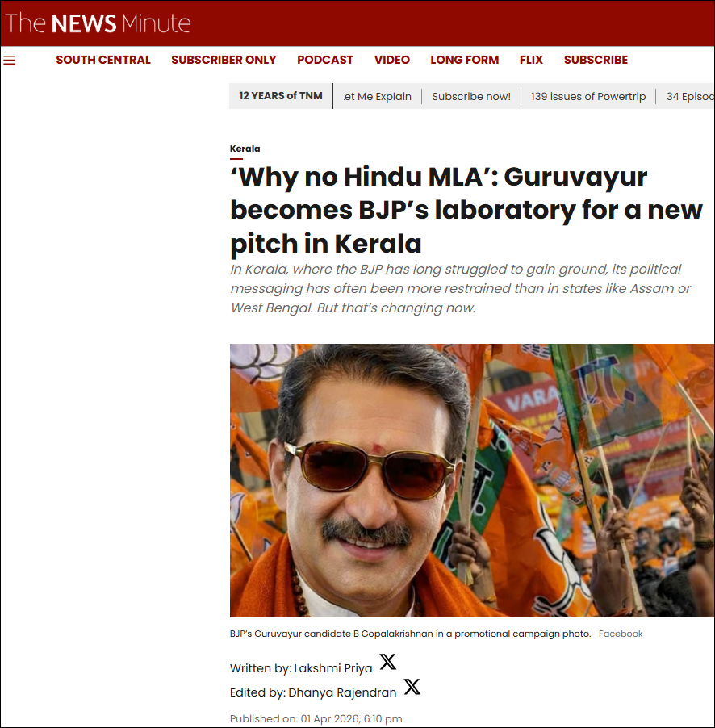Open the campaign photo of B Gopalakrishnan
Screen dimensions: 715x728
[472, 480]
